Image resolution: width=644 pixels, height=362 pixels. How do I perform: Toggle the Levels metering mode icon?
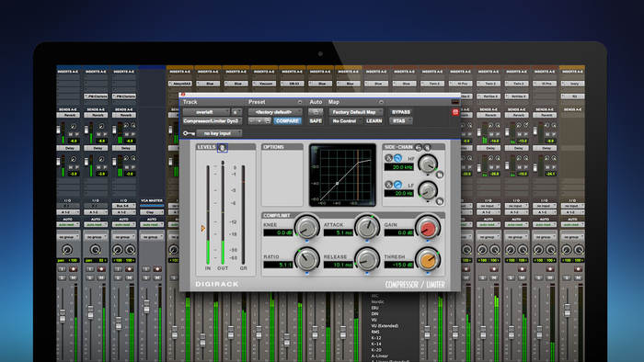point(223,148)
